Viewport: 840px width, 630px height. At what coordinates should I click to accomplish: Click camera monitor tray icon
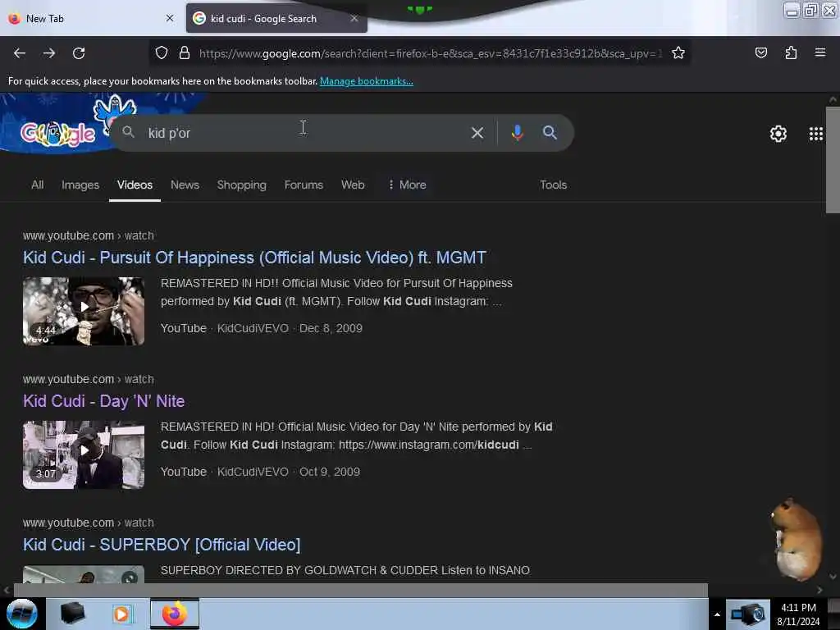748,614
